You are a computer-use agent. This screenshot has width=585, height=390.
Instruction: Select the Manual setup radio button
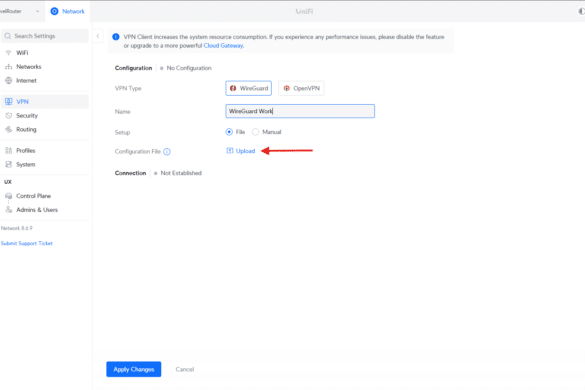256,132
